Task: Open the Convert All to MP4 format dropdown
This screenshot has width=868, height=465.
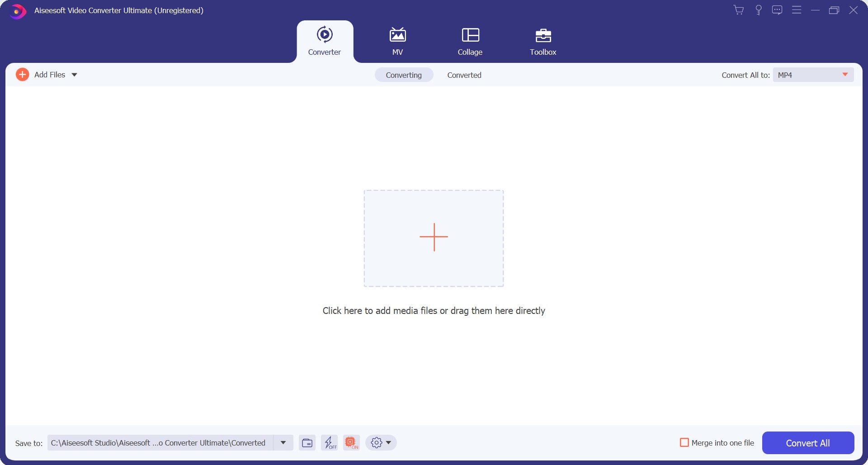Action: coord(813,75)
